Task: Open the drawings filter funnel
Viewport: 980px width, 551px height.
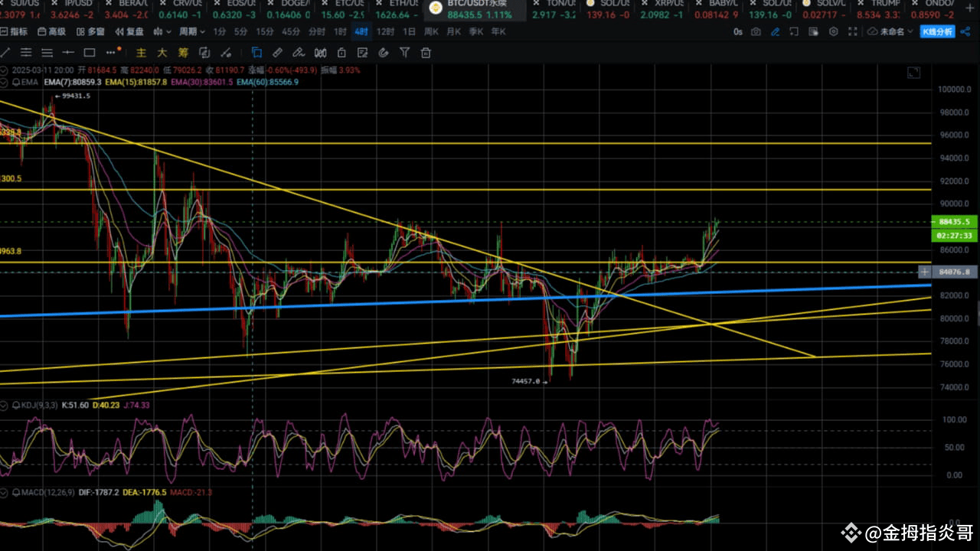Action: point(404,53)
